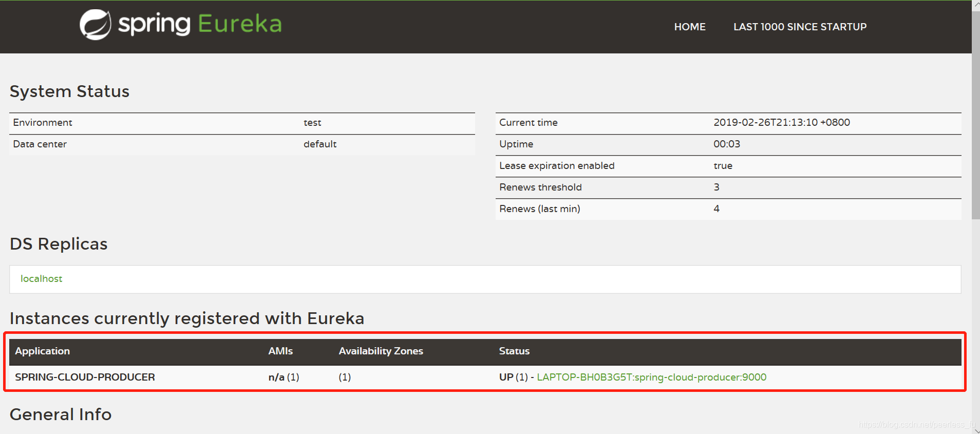Image resolution: width=980 pixels, height=434 pixels.
Task: Select the SPRING-CLOUD-PRODUCER application cell
Action: (85, 377)
